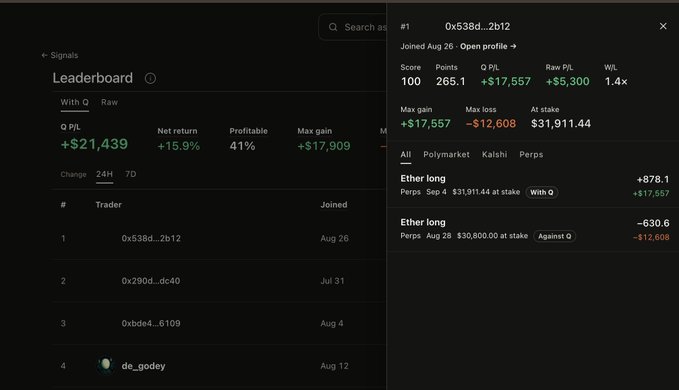Go back to Signals
The image size is (679, 390).
pos(60,55)
